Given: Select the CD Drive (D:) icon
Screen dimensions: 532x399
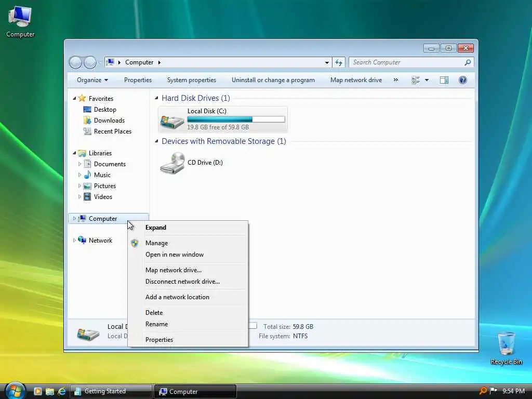Looking at the screenshot, I should pyautogui.click(x=172, y=163).
